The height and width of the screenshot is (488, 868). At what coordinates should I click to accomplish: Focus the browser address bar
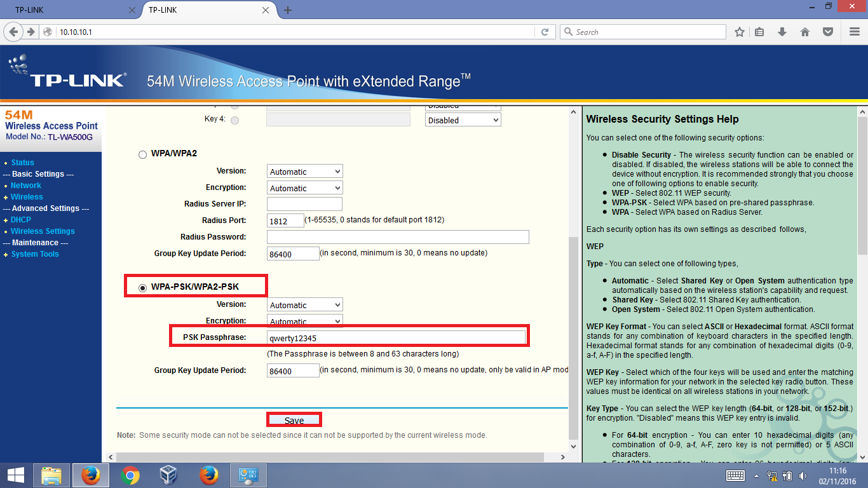click(x=297, y=32)
